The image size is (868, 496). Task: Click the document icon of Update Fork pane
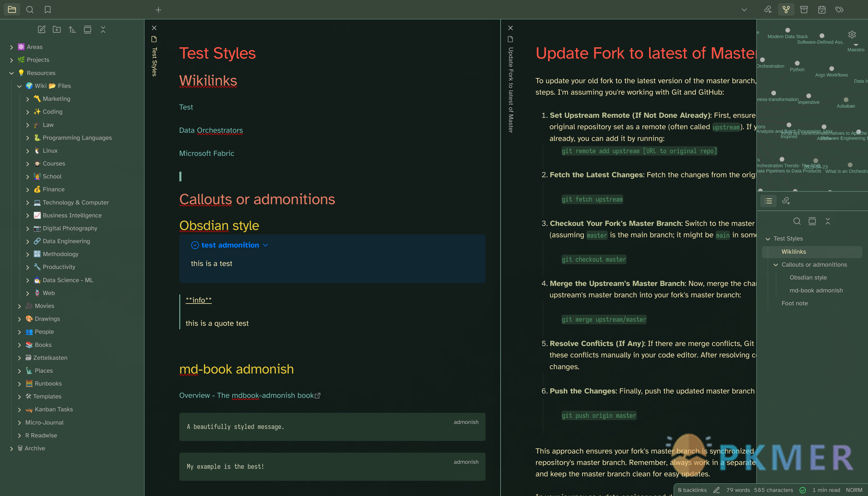[x=510, y=39]
